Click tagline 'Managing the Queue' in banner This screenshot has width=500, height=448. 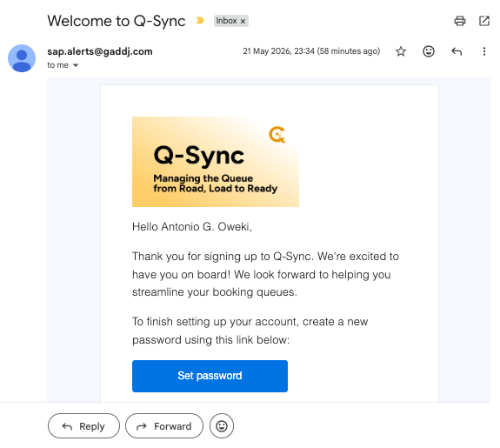pyautogui.click(x=203, y=178)
